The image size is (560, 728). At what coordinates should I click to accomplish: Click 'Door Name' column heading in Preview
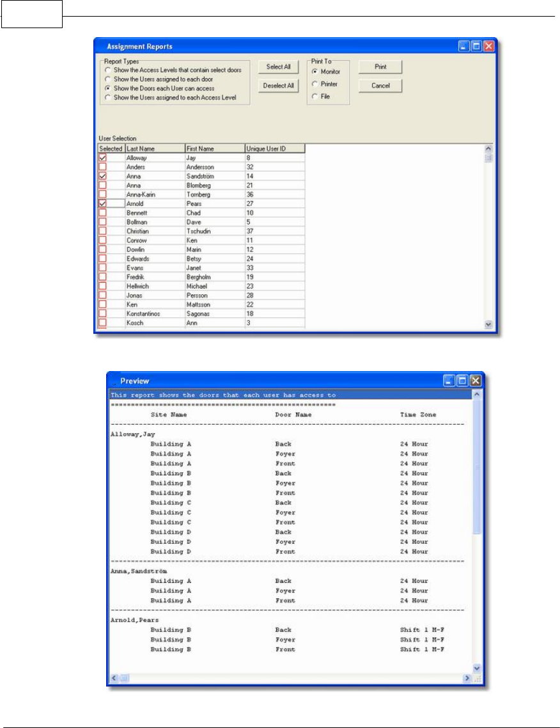pyautogui.click(x=293, y=415)
